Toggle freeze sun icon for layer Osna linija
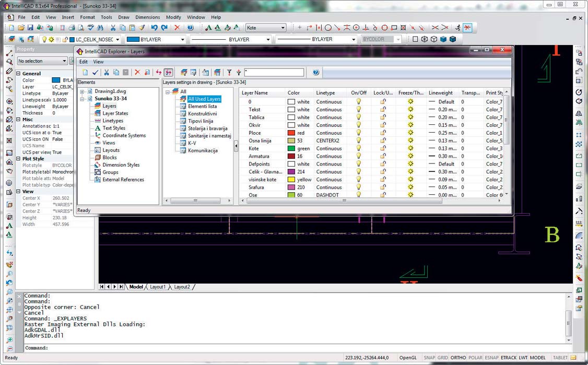The width and height of the screenshot is (588, 365). pos(410,140)
